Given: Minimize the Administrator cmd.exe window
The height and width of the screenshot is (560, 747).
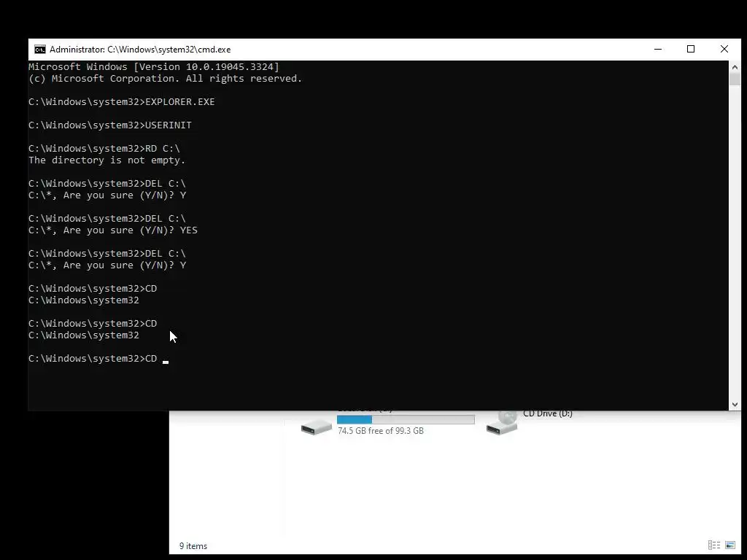Looking at the screenshot, I should tap(658, 49).
